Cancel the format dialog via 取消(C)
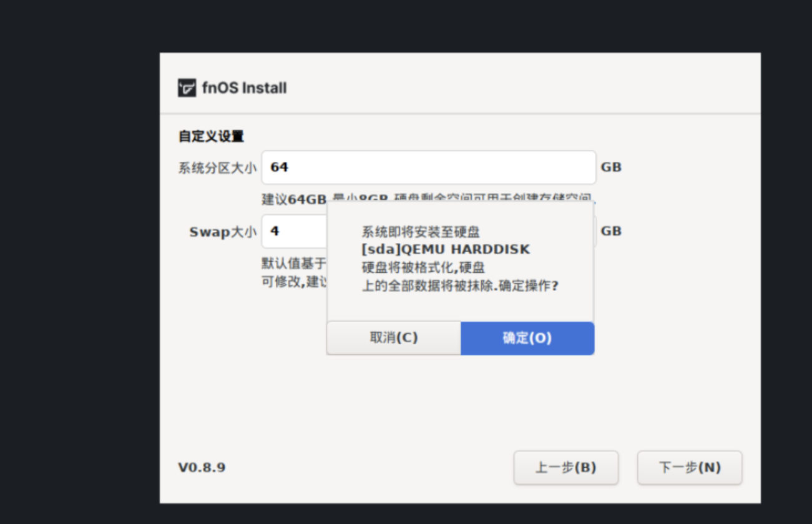This screenshot has width=812, height=524. point(393,338)
